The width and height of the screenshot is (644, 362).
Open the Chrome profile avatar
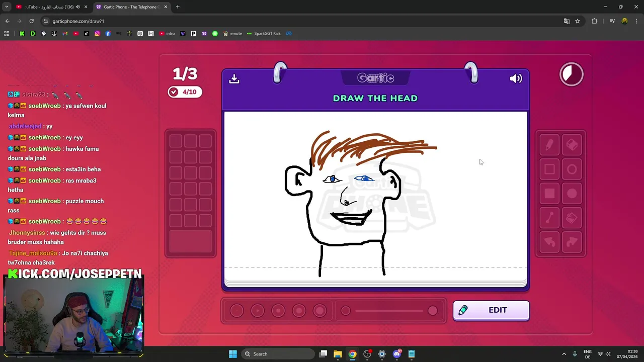point(624,21)
